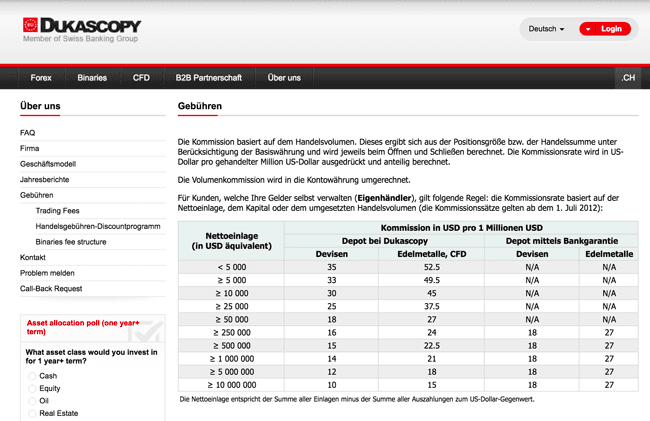Select the Oil poll option

point(32,401)
